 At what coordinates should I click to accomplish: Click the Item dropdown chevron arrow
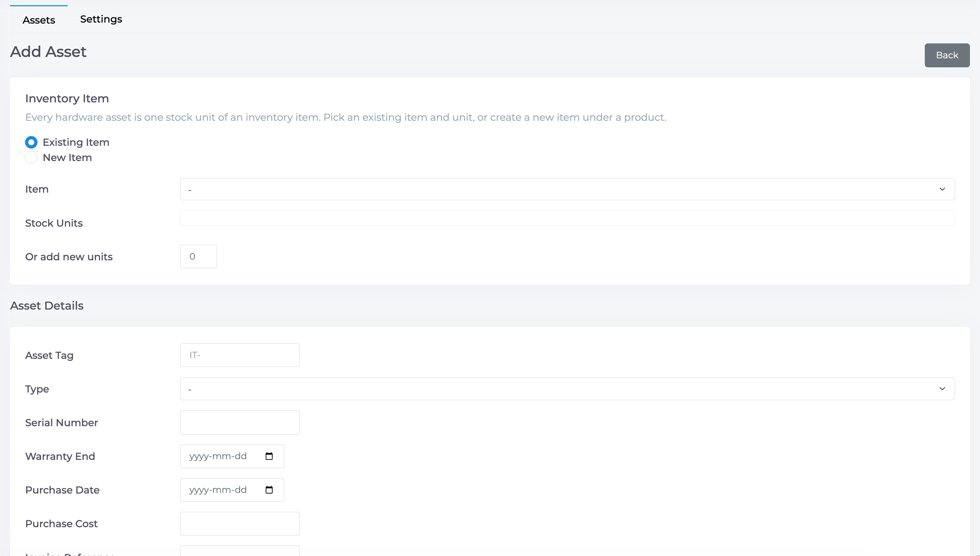tap(942, 189)
